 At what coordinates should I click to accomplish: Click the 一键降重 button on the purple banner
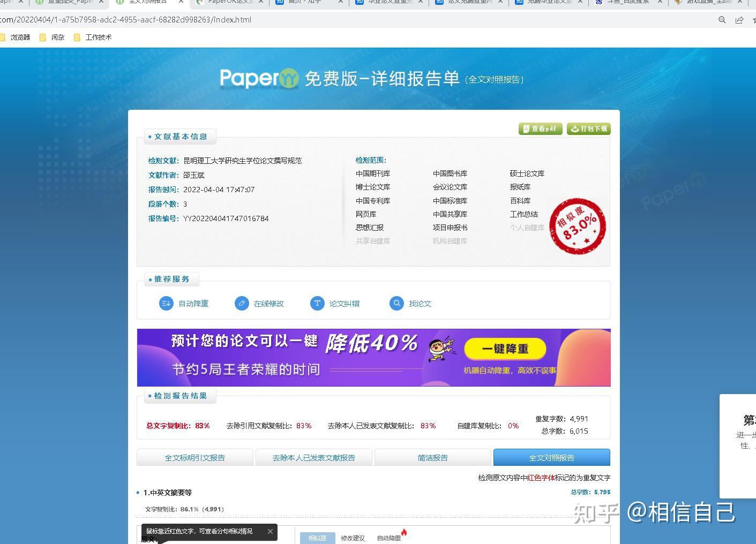(504, 349)
